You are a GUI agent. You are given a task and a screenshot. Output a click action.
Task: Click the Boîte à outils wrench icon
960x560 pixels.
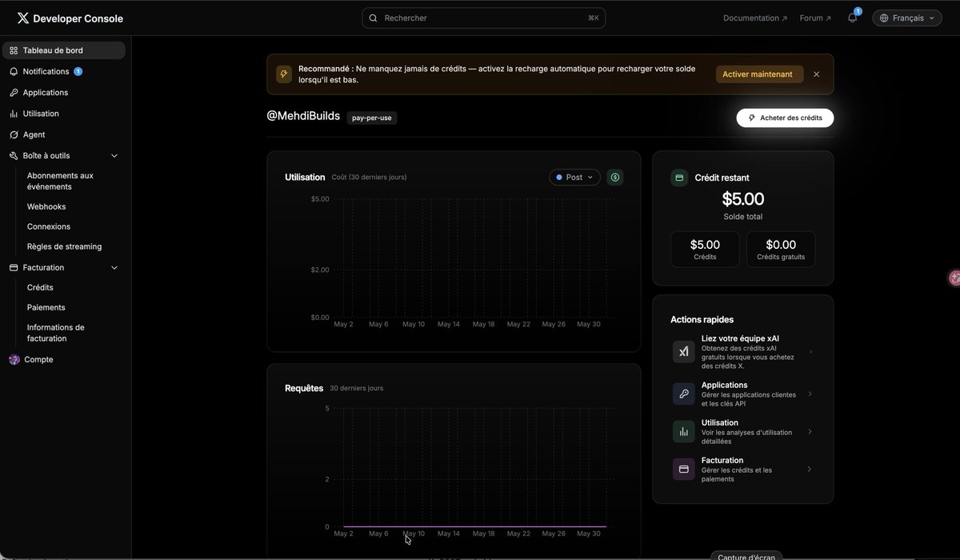pyautogui.click(x=14, y=156)
